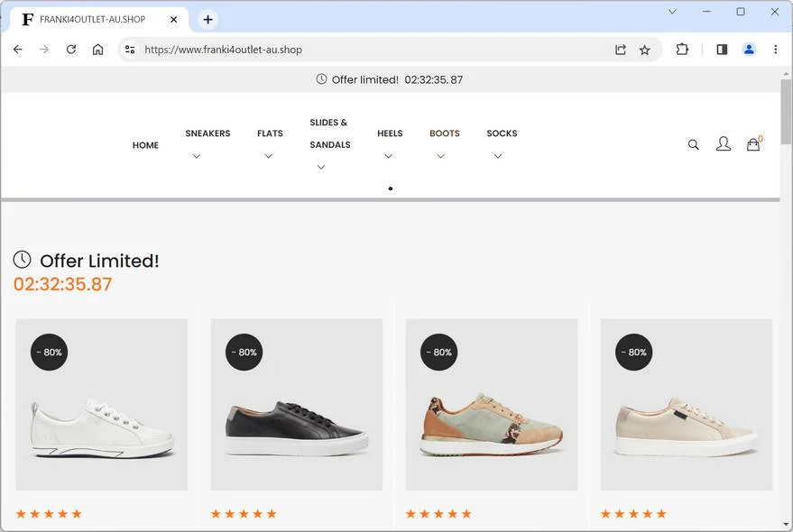Click star rating under beige sneaker
This screenshot has width=793, height=532.
pos(633,514)
